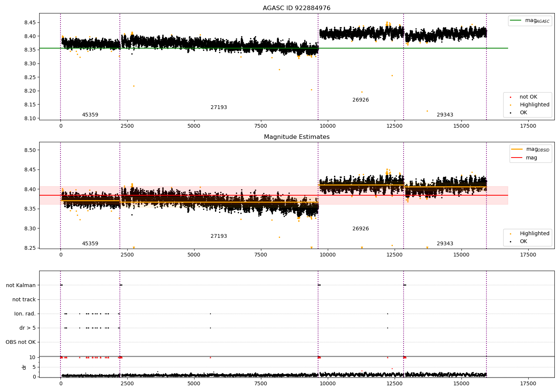The height and width of the screenshot is (392, 560).
Task: Click the "dr > 5" axis label
Action: point(28,328)
